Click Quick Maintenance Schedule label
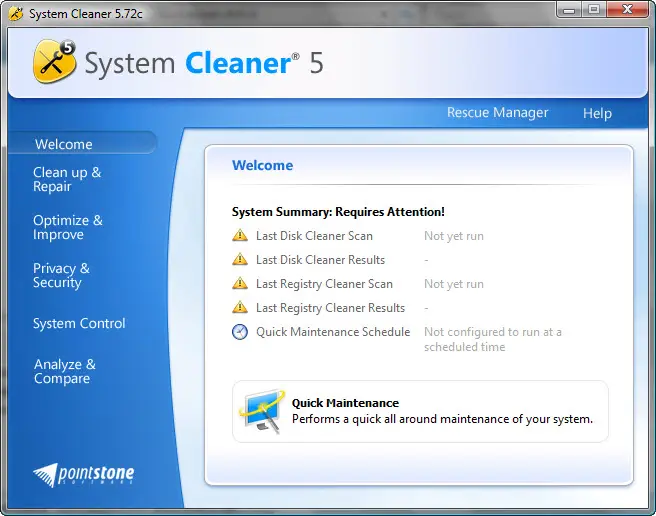 click(333, 332)
